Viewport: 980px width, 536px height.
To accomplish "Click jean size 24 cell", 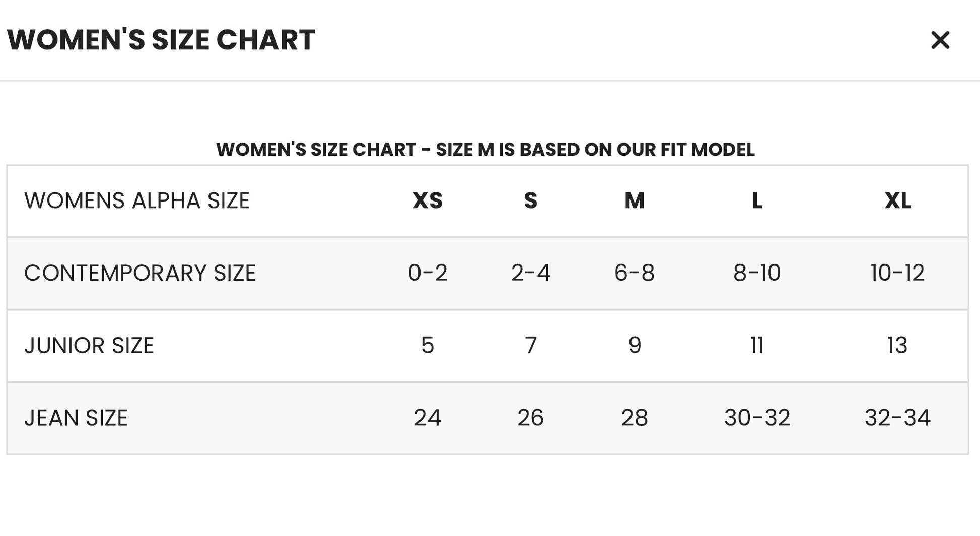I will 428,418.
